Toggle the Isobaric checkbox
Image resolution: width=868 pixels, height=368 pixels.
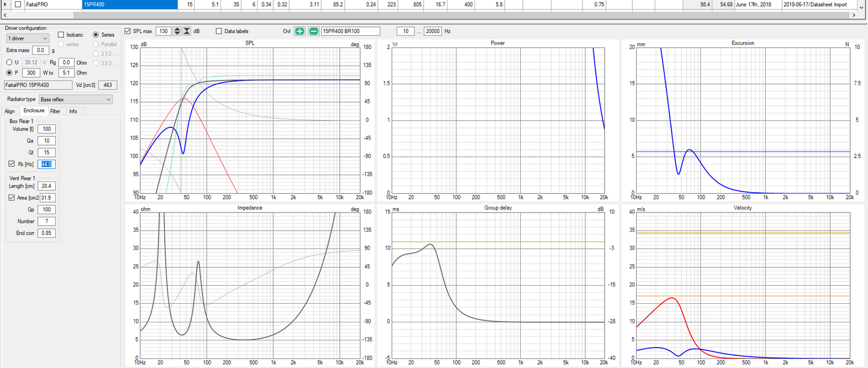[x=61, y=35]
